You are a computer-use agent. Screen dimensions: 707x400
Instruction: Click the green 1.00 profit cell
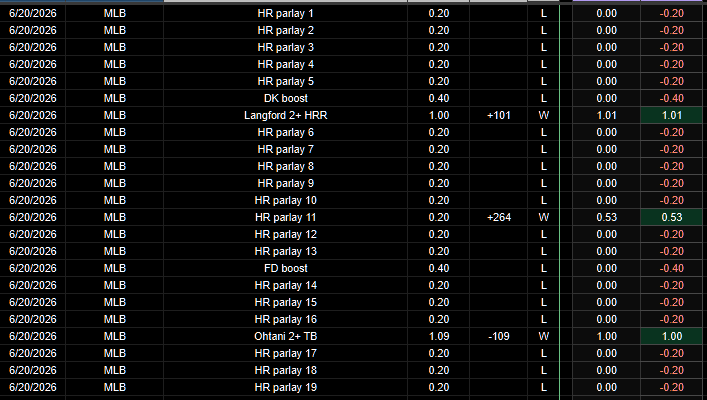671,336
